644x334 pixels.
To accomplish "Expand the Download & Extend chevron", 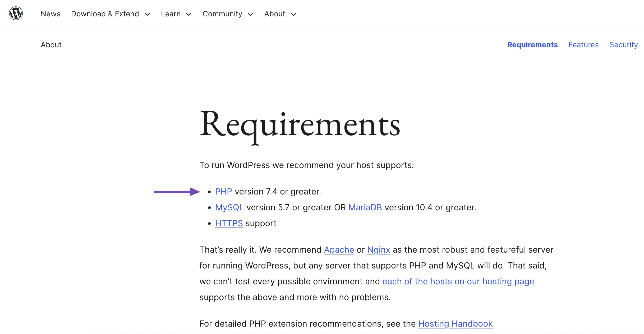I will click(x=147, y=14).
